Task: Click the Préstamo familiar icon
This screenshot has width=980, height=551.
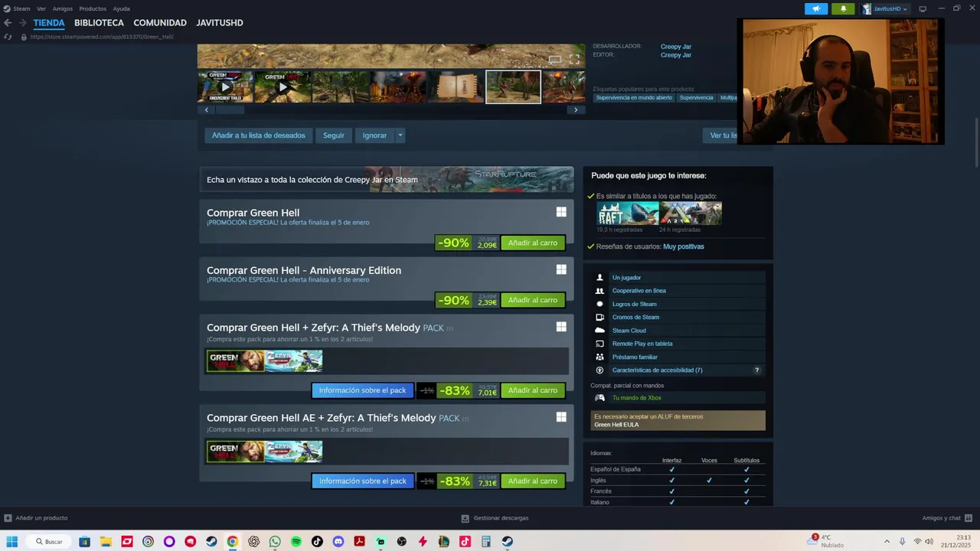Action: 599,357
